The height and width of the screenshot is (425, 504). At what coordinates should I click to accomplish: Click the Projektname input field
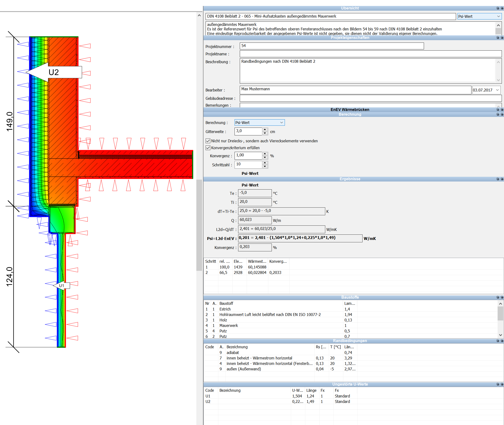[x=371, y=54]
